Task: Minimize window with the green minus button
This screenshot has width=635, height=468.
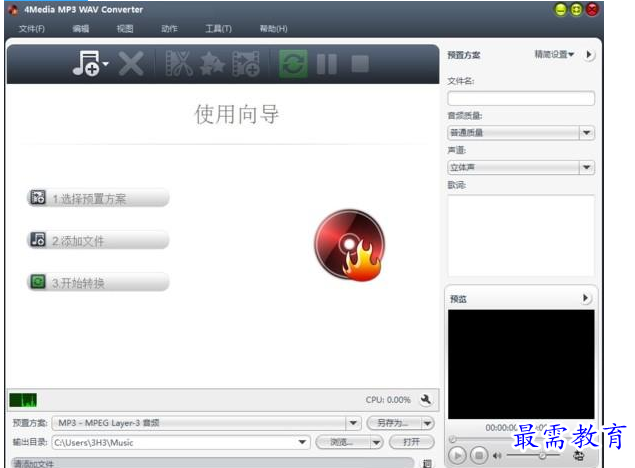Action: click(x=560, y=9)
